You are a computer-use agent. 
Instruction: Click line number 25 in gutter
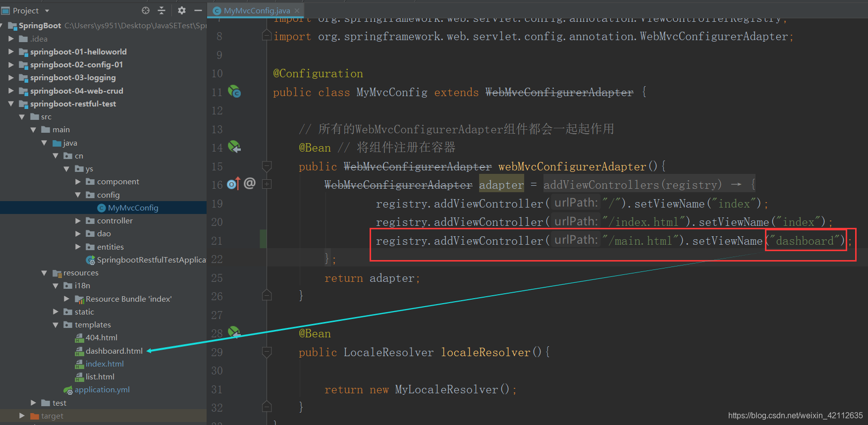pos(217,278)
